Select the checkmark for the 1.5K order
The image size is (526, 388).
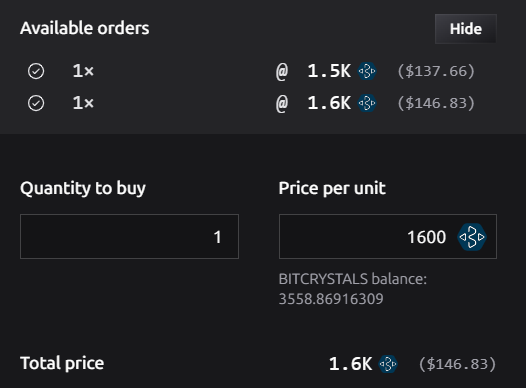(36, 71)
